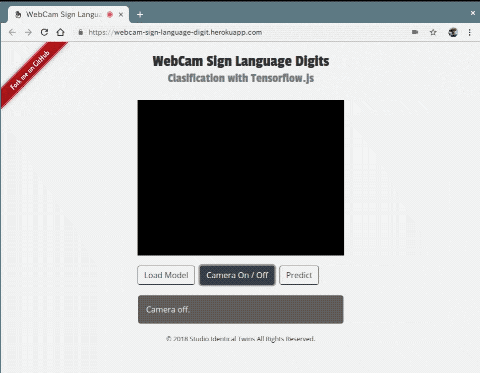Click the 'Camera off.' status message
Image resolution: width=480 pixels, height=373 pixels.
[x=241, y=309]
